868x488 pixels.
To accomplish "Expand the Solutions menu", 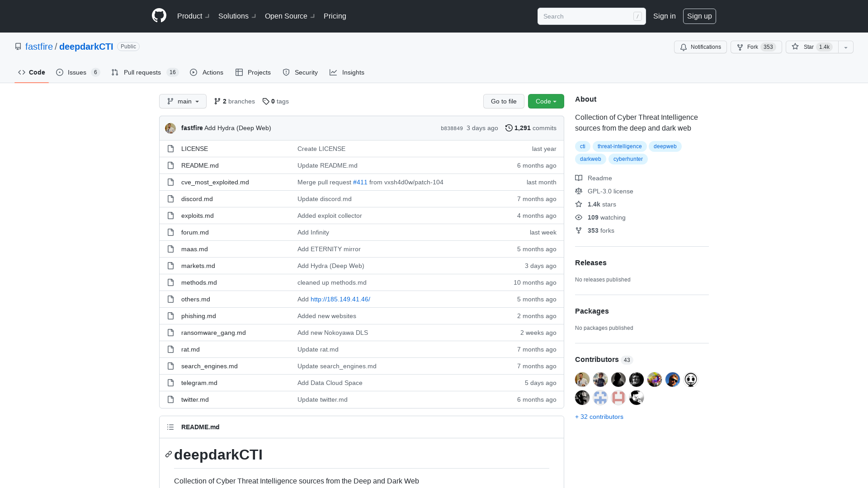I will point(237,16).
